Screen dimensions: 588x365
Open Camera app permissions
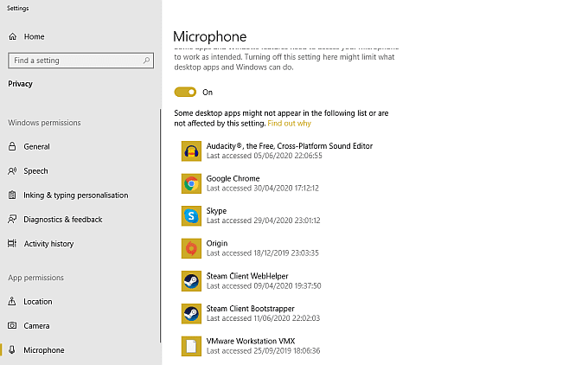(36, 326)
